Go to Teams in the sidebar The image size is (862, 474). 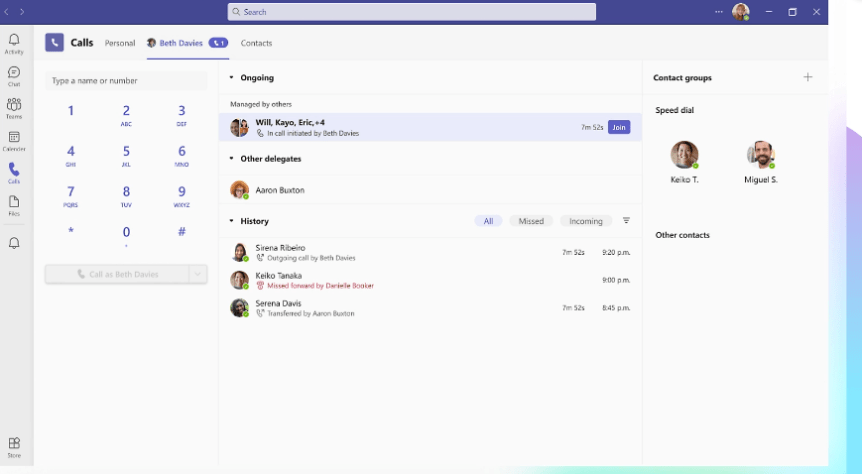coord(14,108)
